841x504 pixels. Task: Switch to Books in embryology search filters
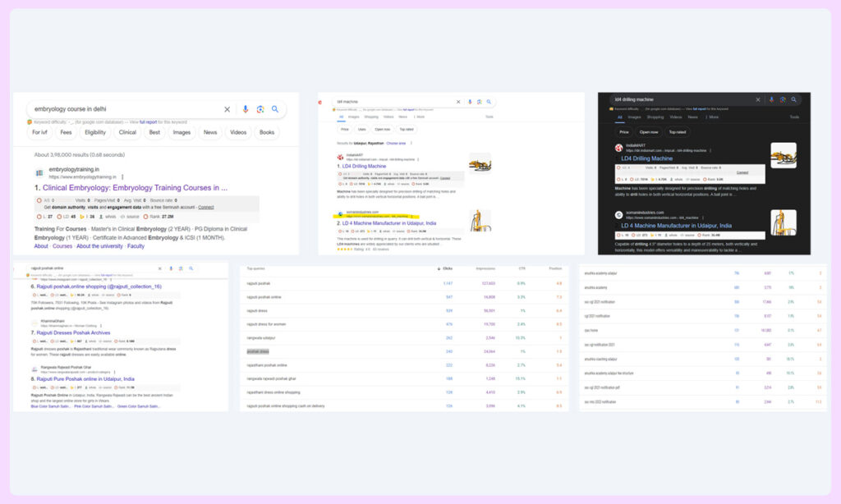[267, 132]
